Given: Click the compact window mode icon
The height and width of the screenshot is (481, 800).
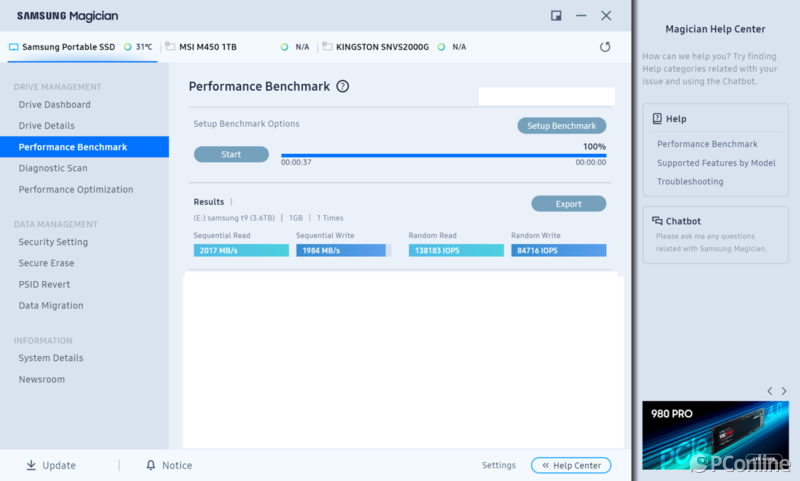Looking at the screenshot, I should coord(556,15).
